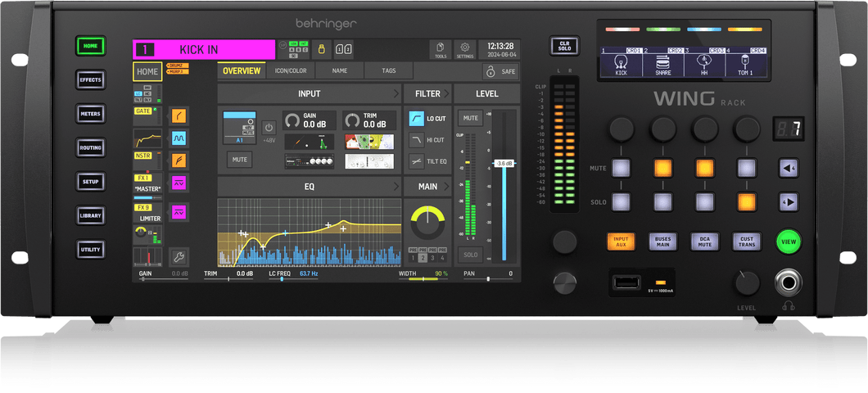Screen dimensions: 868x393
Task: Open the Tools icon in top bar
Action: tap(441, 49)
